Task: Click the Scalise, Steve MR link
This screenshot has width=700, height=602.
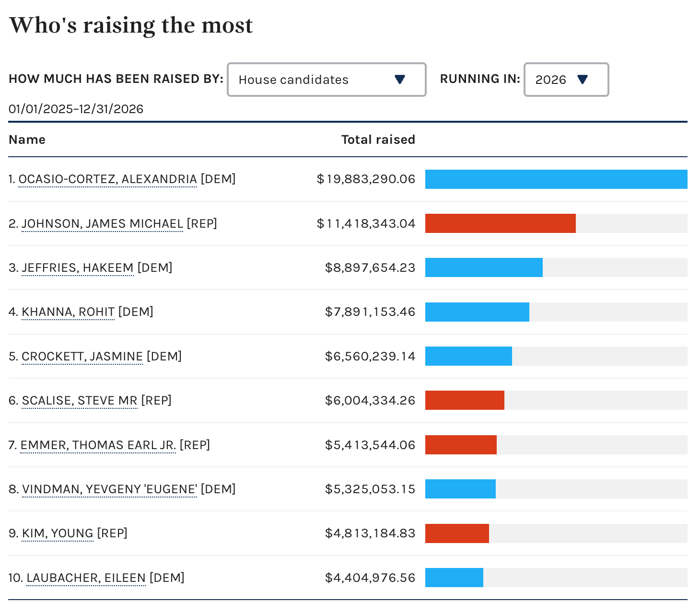Action: (80, 401)
